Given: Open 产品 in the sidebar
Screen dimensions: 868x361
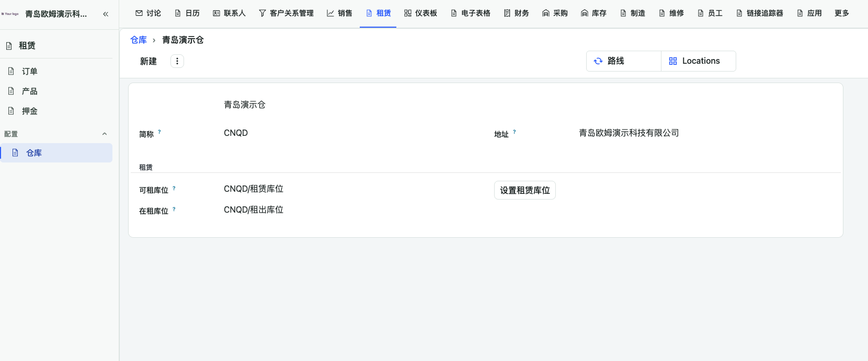Looking at the screenshot, I should [x=56, y=91].
